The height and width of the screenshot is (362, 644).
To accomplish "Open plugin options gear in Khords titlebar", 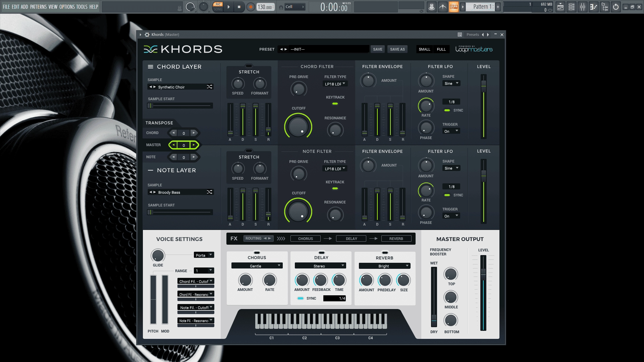I will [x=147, y=35].
